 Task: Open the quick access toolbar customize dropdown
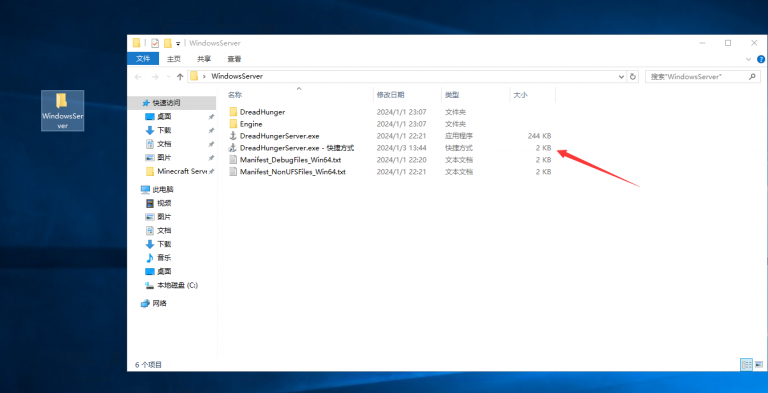pos(178,44)
